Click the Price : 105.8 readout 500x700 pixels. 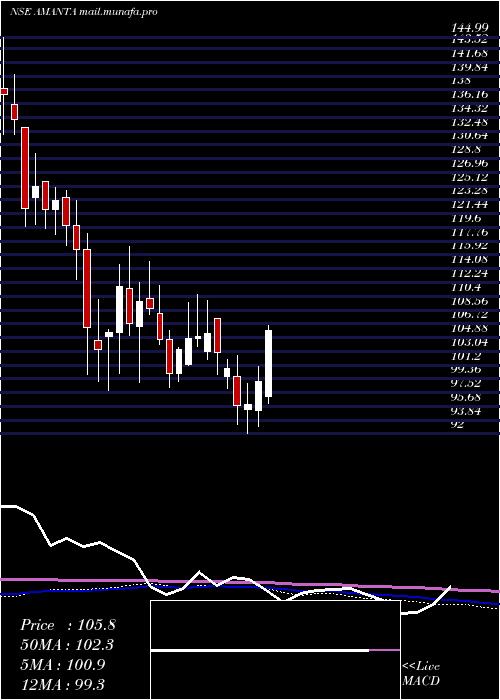coord(67,625)
